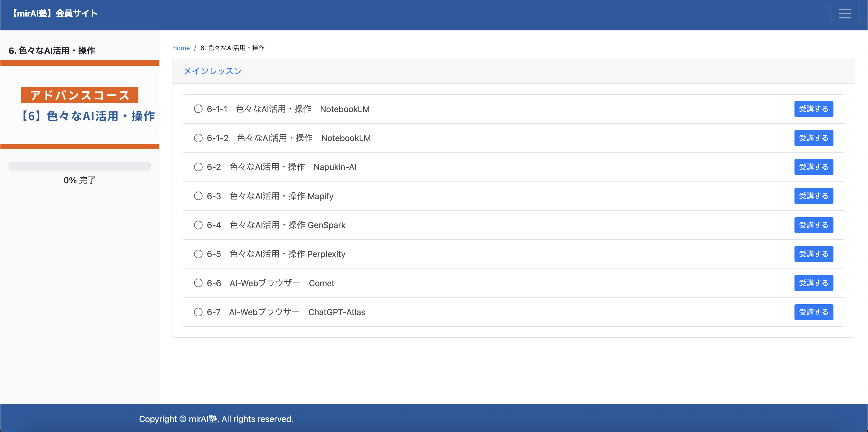Click the メインレッスン section heading
The height and width of the screenshot is (432, 868).
click(x=213, y=71)
